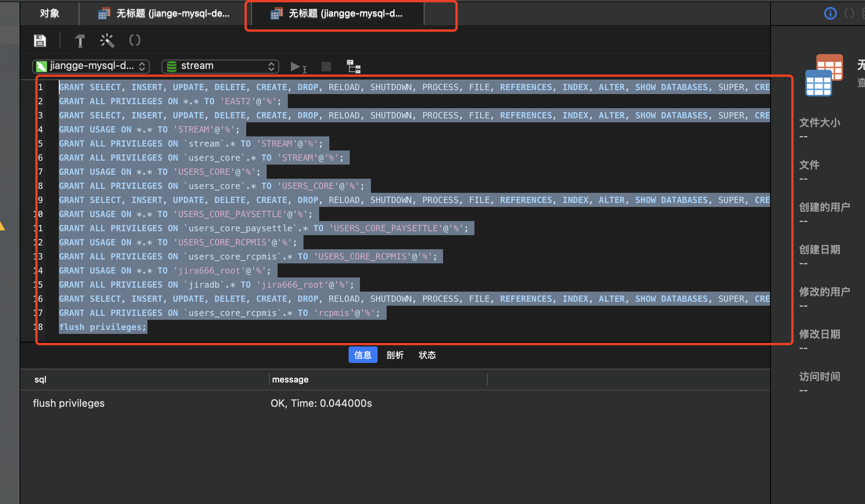The image size is (865, 504).
Task: Open the 剖析 result tab
Action: pyautogui.click(x=395, y=355)
